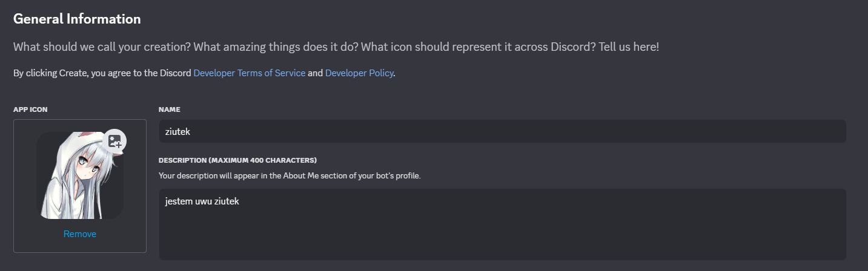868x271 pixels.
Task: Select the anime girl app icon image
Action: click(x=80, y=175)
